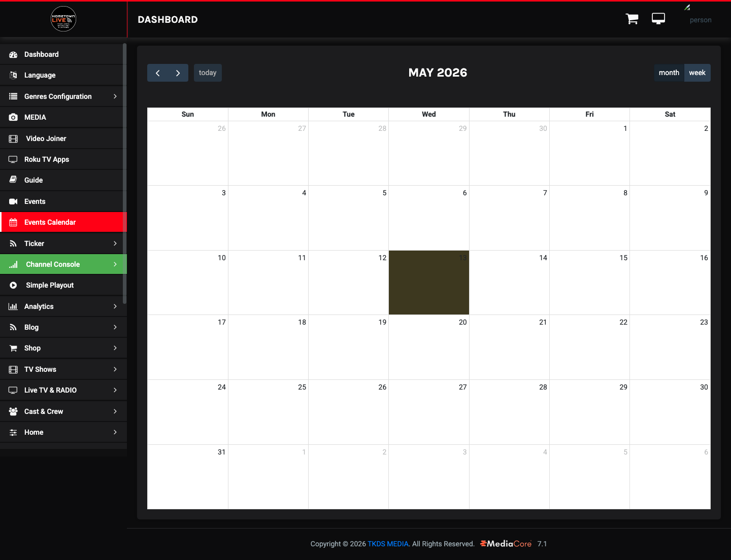Expand the Home submenu chevron
The width and height of the screenshot is (731, 560).
pos(115,432)
